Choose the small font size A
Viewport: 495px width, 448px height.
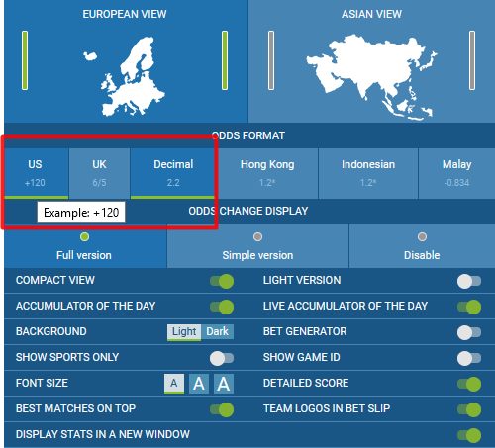(x=174, y=384)
